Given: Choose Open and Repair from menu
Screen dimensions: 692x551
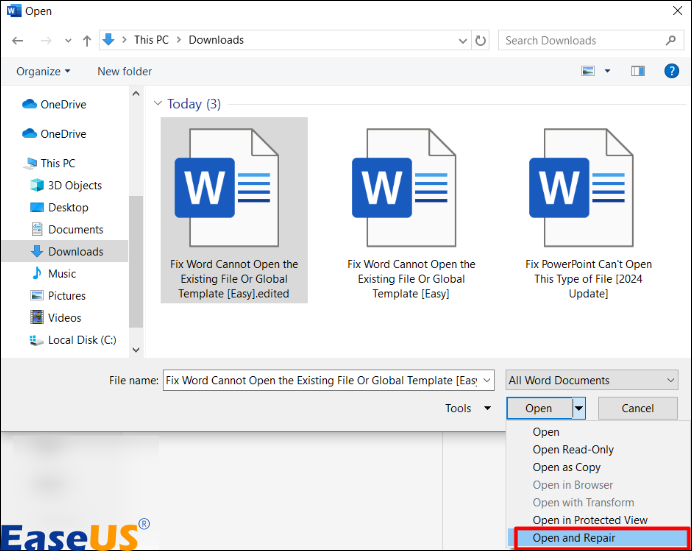Looking at the screenshot, I should point(574,538).
